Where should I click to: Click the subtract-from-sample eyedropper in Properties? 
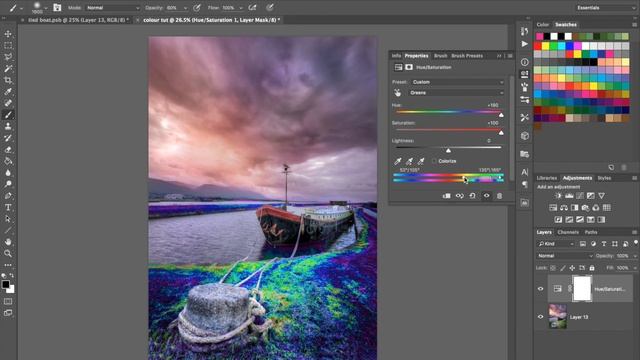[421, 161]
